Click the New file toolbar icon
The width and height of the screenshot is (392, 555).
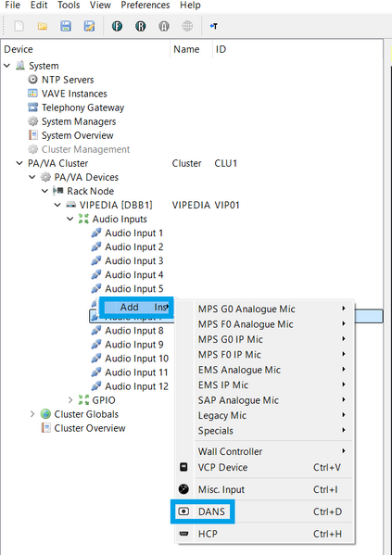point(19,26)
